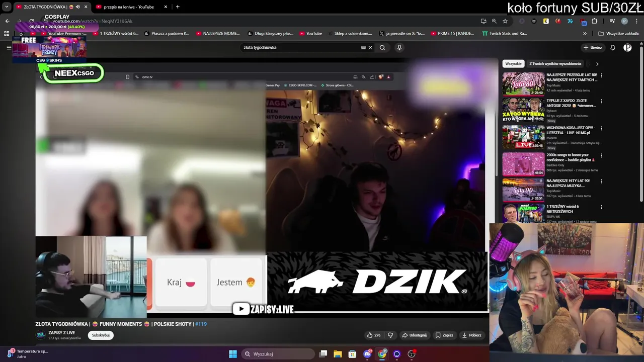The height and width of the screenshot is (362, 644).
Task: Open the ZAPISY Z LIVE channel name link
Action: click(x=61, y=333)
